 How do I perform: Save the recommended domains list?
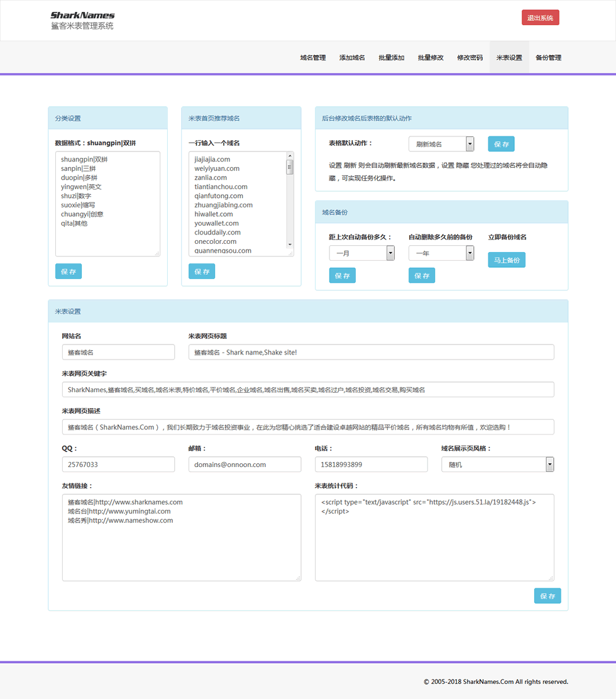point(202,271)
